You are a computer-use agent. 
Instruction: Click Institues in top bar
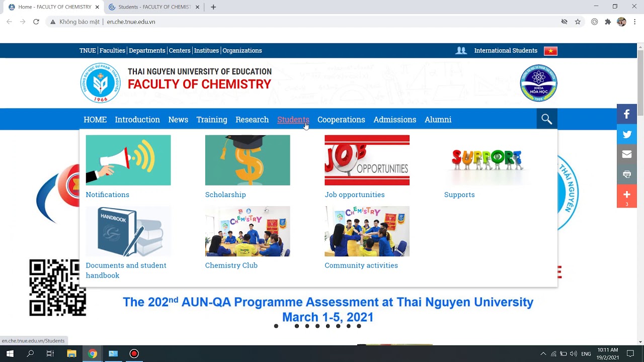pyautogui.click(x=206, y=51)
